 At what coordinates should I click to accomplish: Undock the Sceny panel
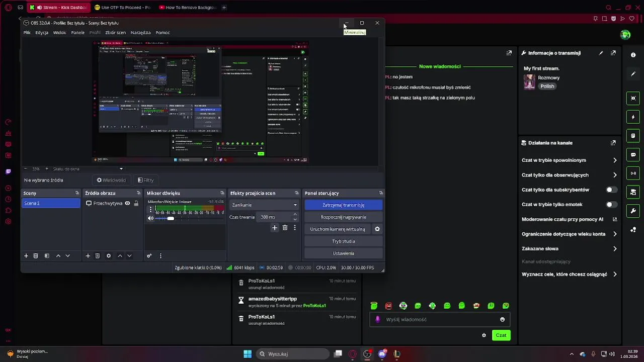tap(77, 193)
